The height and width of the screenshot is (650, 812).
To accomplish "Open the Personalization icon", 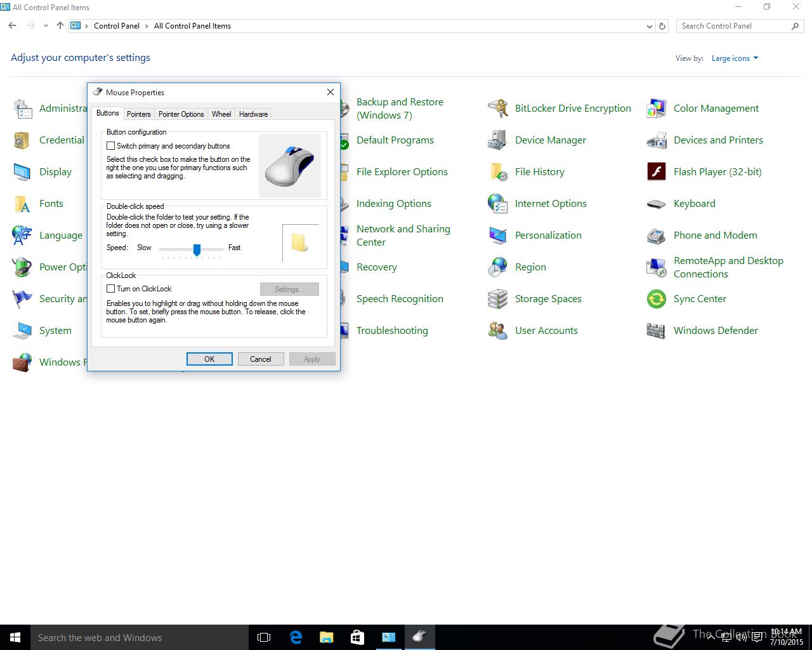I will coord(498,235).
